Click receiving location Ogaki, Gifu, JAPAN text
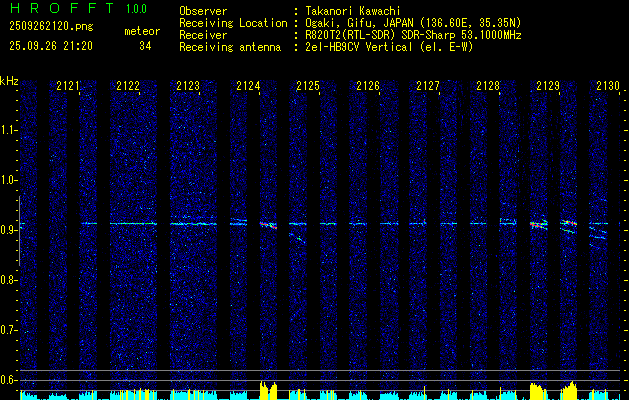The width and height of the screenshot is (629, 400). click(413, 23)
